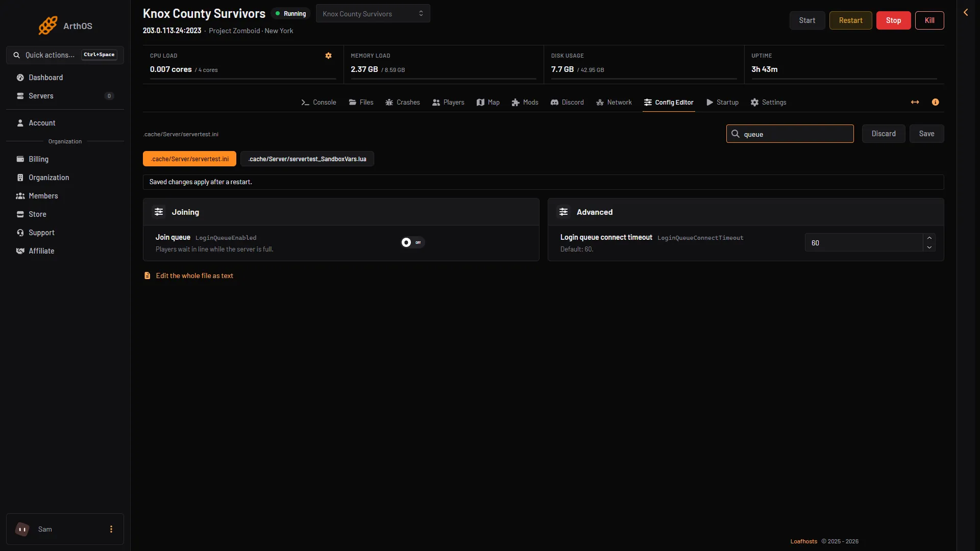Switch to the Mods tab

click(x=525, y=103)
